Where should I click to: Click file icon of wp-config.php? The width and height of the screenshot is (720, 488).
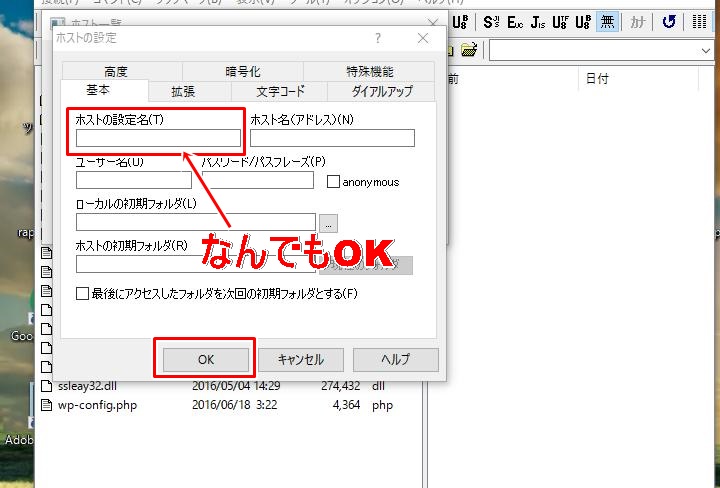pyautogui.click(x=46, y=405)
